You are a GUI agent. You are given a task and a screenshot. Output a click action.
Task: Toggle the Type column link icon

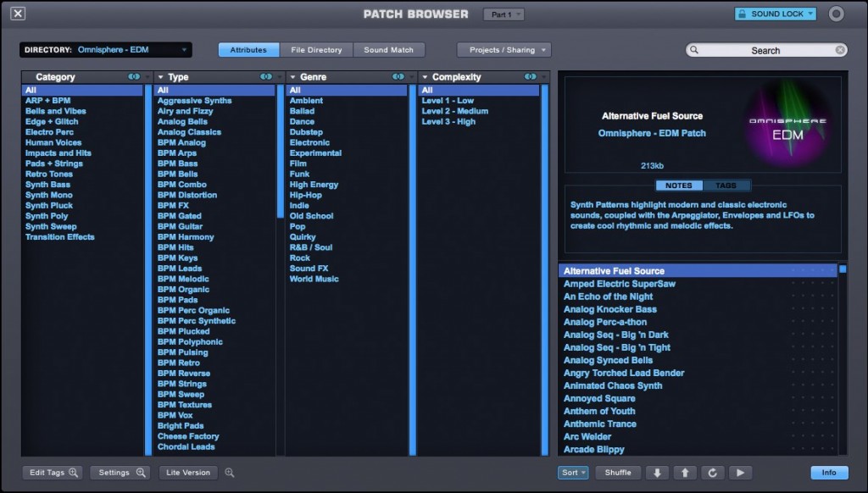coord(266,77)
